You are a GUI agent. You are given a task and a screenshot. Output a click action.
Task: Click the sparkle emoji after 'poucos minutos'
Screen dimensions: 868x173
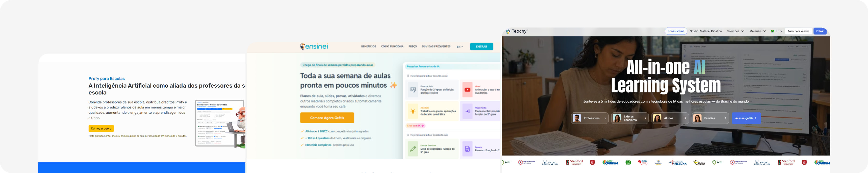pos(393,86)
